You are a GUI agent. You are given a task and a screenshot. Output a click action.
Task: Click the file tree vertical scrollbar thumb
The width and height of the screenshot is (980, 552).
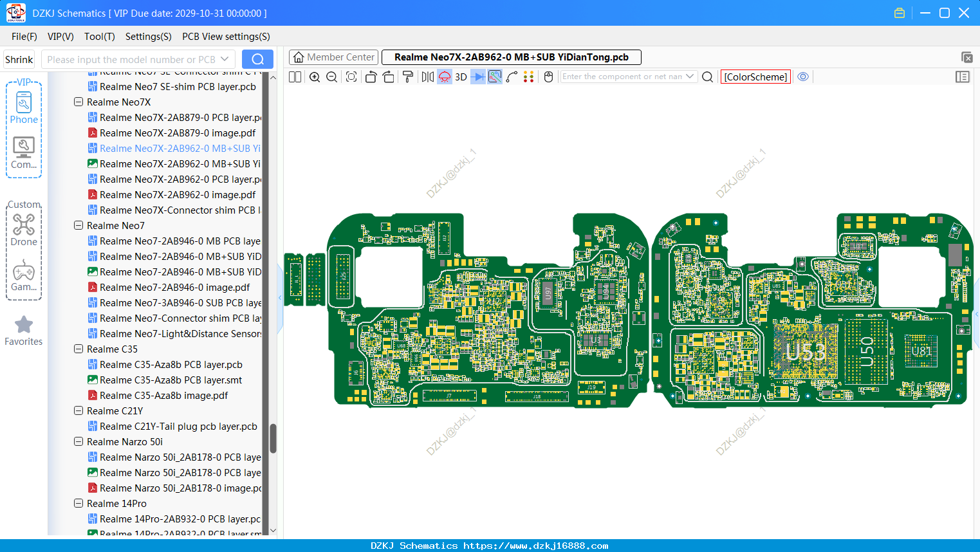coord(273,439)
